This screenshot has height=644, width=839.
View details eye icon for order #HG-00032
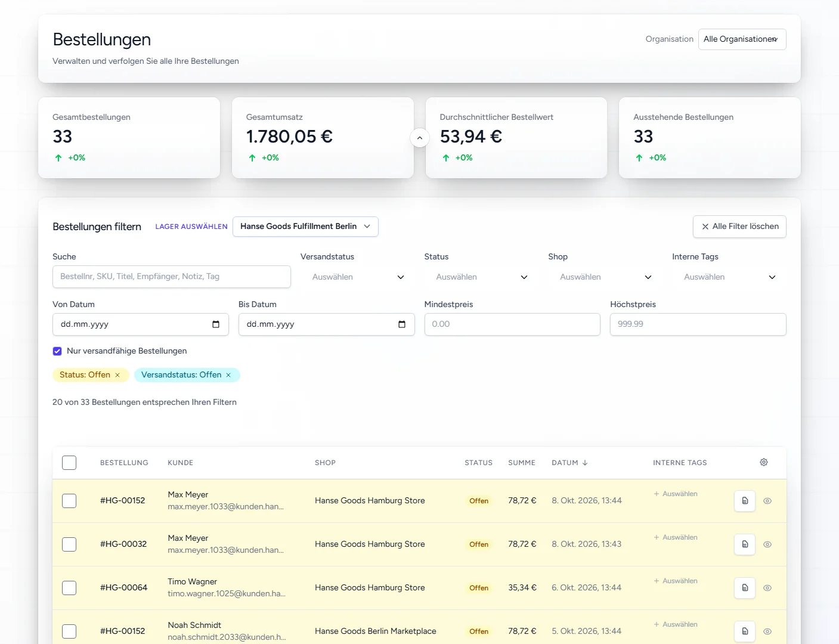tap(767, 544)
